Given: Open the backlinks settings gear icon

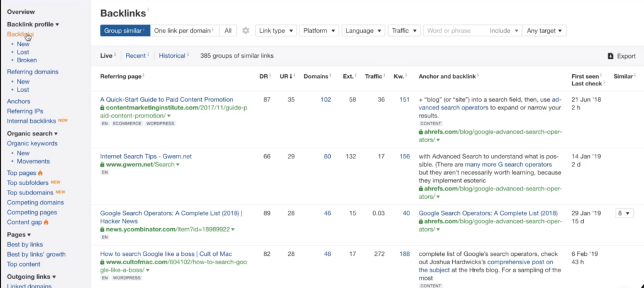Looking at the screenshot, I should tap(246, 31).
